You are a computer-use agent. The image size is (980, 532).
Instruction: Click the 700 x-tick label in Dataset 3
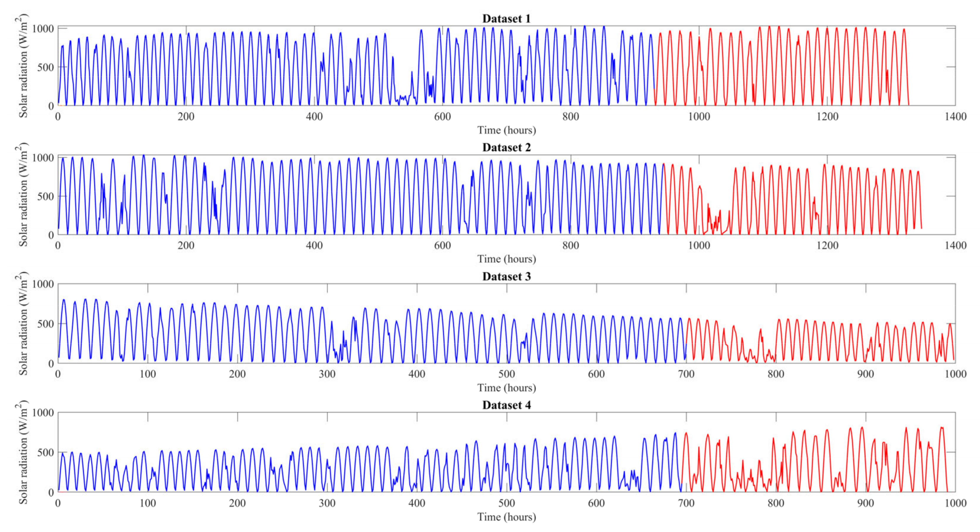pos(686,374)
